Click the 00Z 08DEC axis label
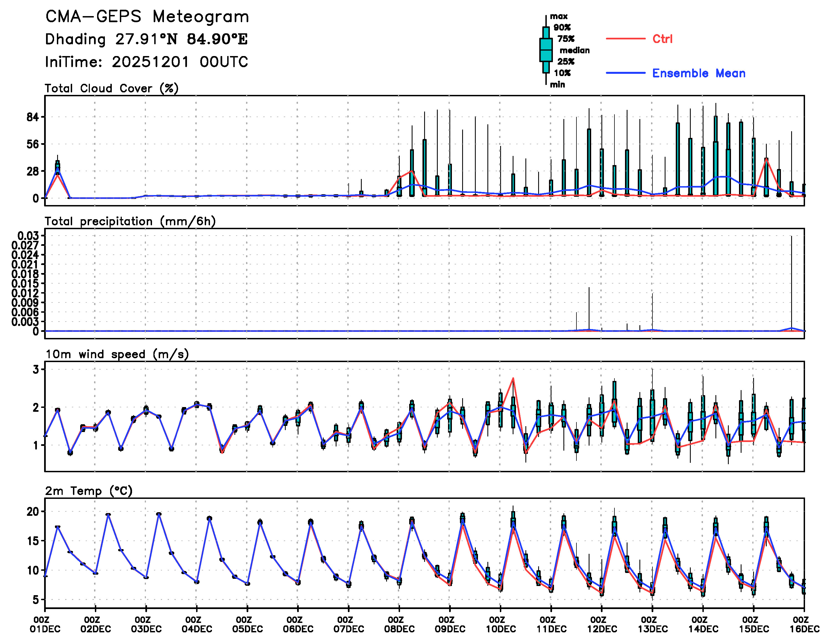The image size is (830, 644). (x=399, y=625)
